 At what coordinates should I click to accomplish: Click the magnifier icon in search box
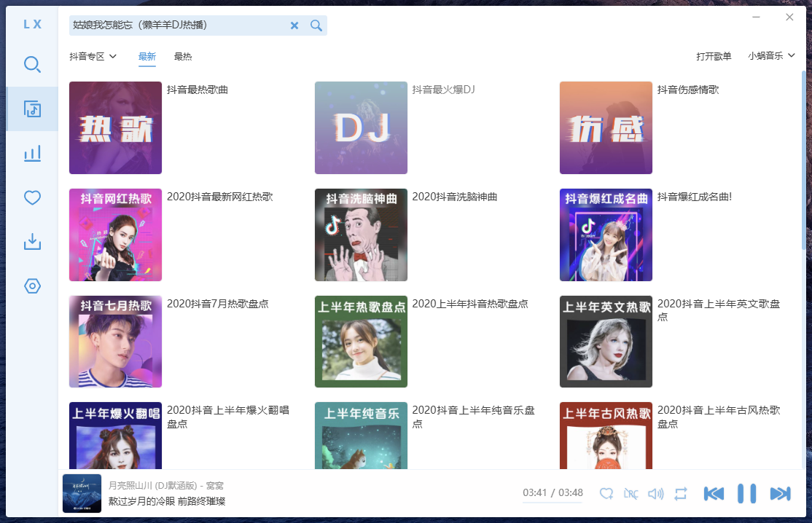click(316, 25)
